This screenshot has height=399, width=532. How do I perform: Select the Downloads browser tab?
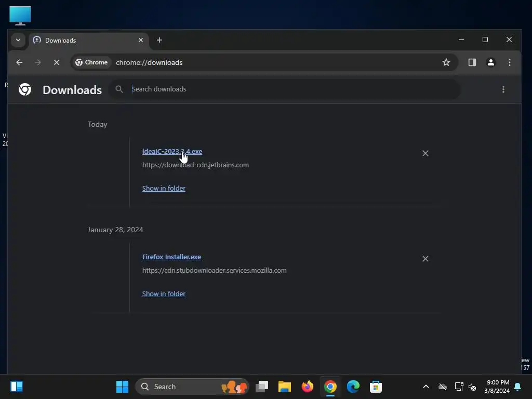tap(88, 41)
